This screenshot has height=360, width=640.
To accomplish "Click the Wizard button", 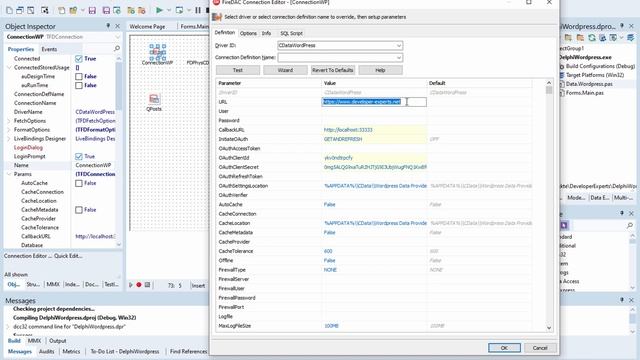I will pos(285,70).
